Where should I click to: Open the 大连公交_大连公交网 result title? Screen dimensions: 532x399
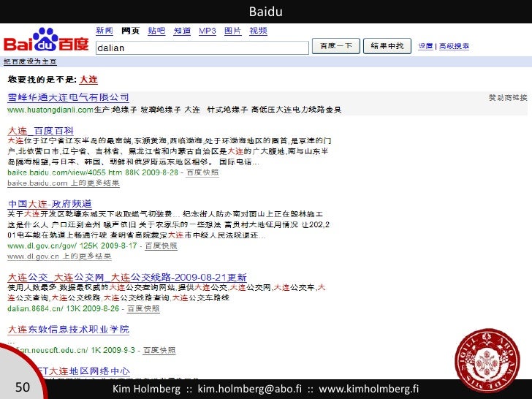point(127,277)
